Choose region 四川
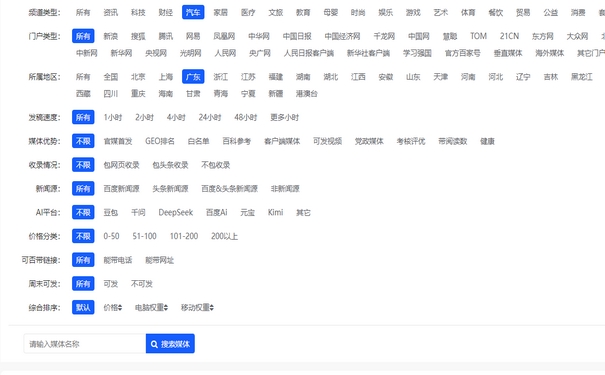The image size is (605, 375). pyautogui.click(x=111, y=93)
